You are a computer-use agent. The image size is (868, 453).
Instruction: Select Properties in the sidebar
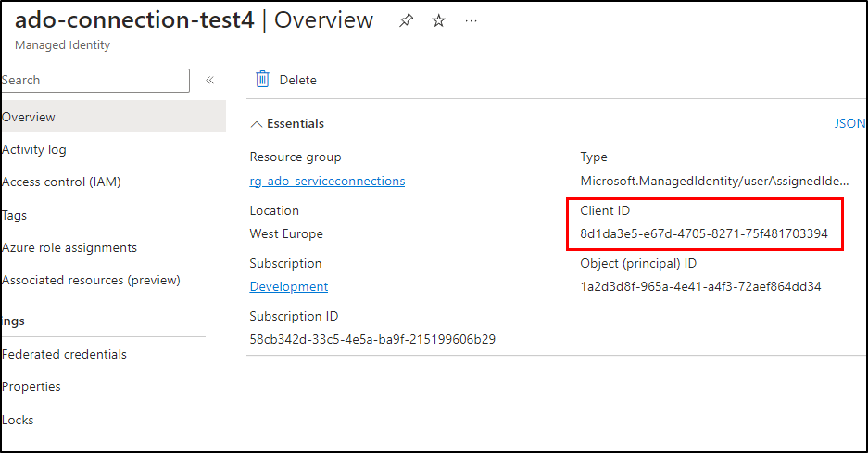coord(31,386)
